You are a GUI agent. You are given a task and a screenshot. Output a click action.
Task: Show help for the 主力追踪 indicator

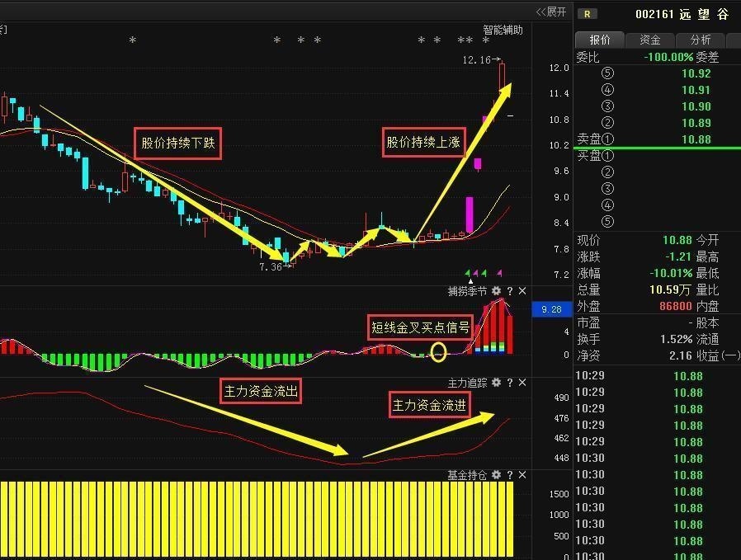(509, 384)
